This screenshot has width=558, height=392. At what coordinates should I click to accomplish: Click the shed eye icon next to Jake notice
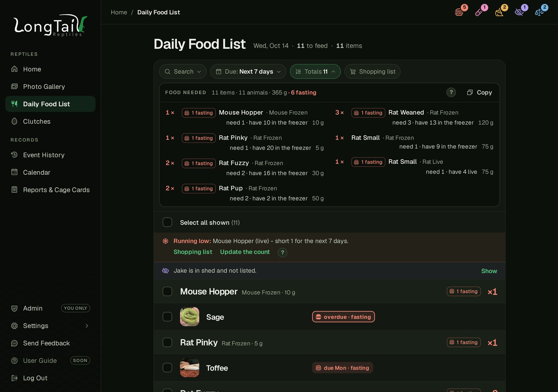coord(166,271)
